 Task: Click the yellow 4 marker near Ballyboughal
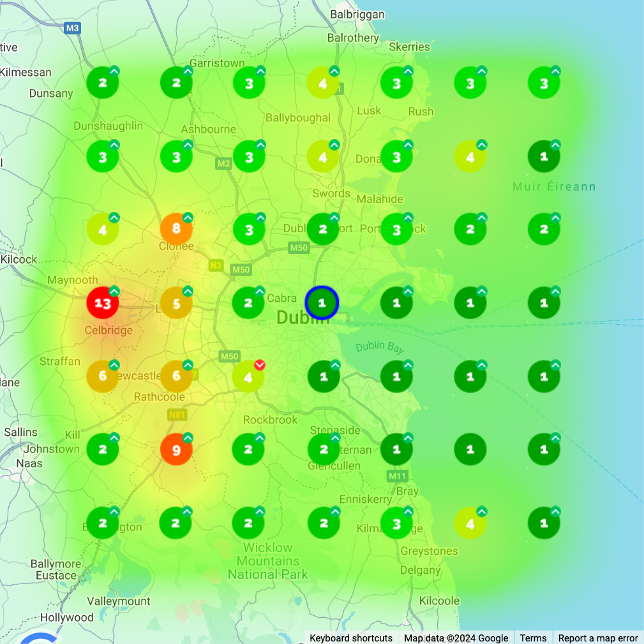(x=323, y=82)
